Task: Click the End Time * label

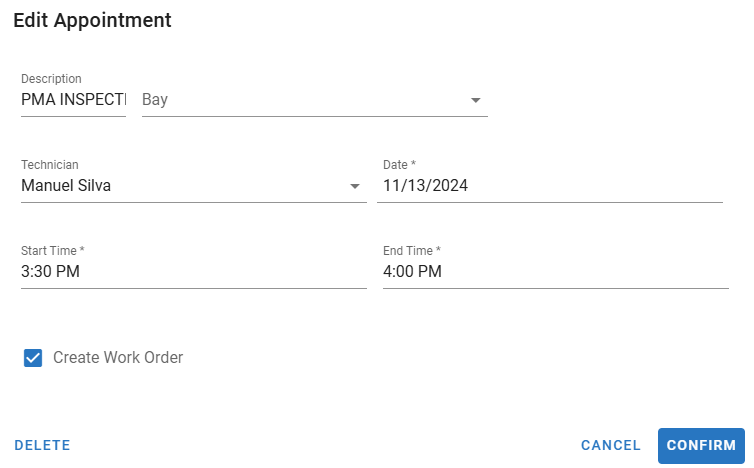Action: 411,251
